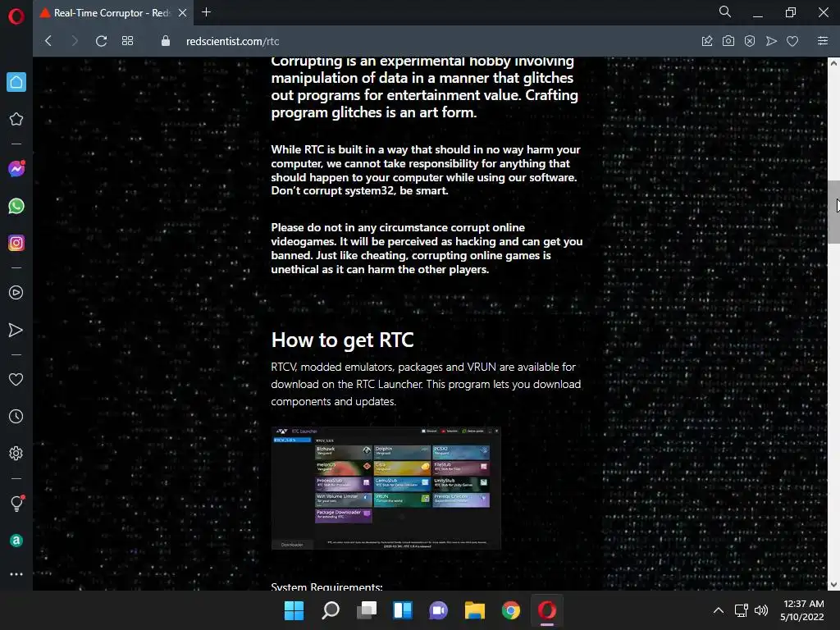The height and width of the screenshot is (630, 840).
Task: Open Settings gear icon in sidebar
Action: click(16, 453)
